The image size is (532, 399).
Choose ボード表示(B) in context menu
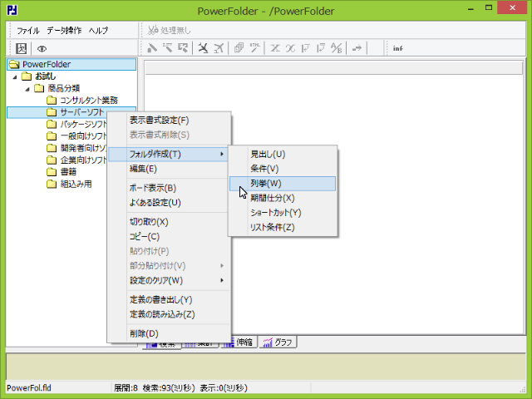point(169,189)
